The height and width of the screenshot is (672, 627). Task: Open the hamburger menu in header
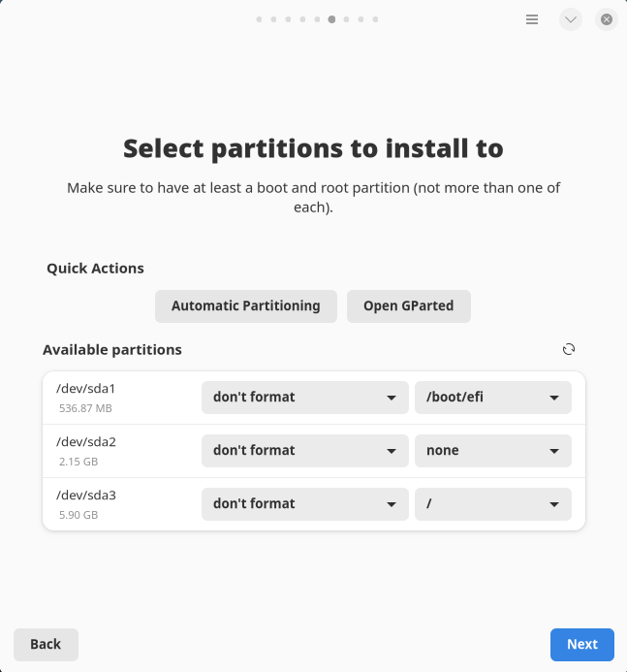pos(532,19)
